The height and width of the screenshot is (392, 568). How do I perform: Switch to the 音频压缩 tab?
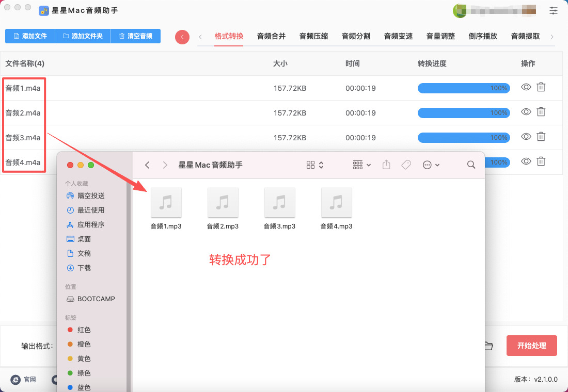point(314,36)
